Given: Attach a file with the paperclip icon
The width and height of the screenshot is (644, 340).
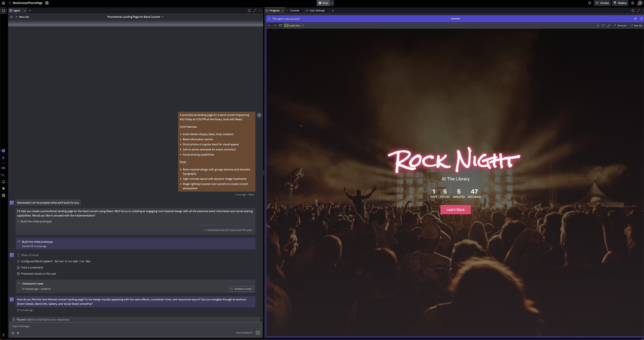Looking at the screenshot, I should [13, 333].
